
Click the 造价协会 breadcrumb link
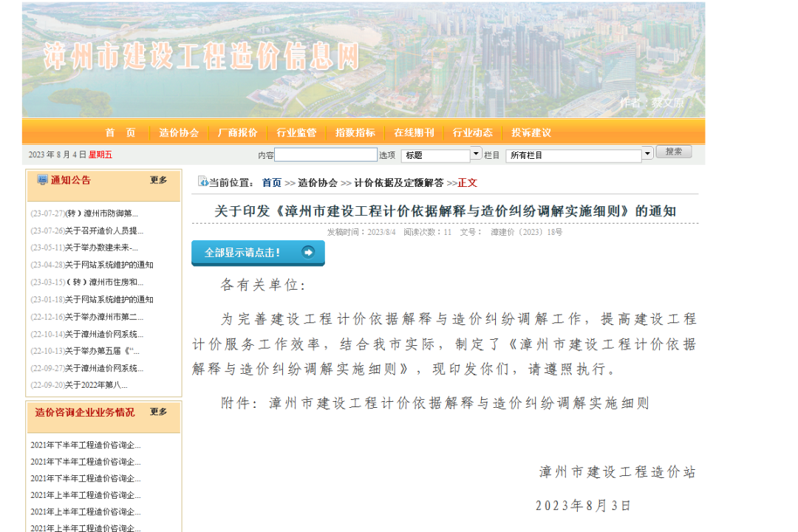pyautogui.click(x=318, y=183)
